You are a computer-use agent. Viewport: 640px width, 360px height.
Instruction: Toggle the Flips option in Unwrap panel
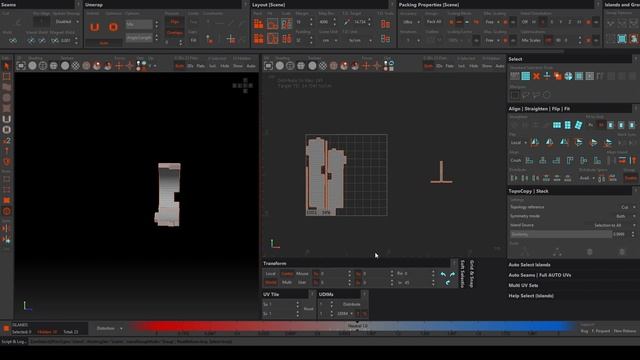click(x=175, y=22)
